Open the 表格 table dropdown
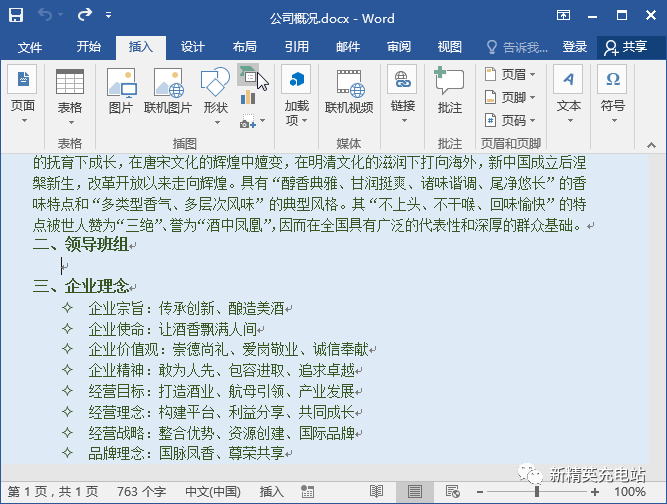This screenshot has height=504, width=667. point(70,97)
